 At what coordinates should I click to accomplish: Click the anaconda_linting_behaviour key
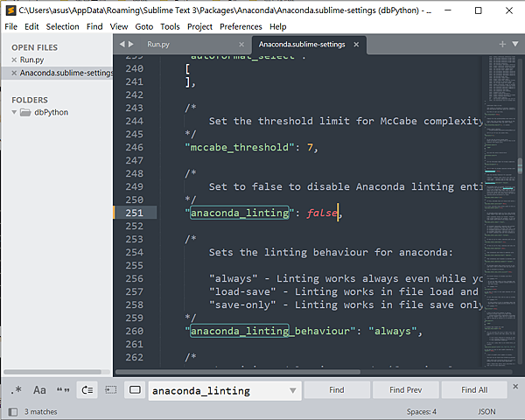pyautogui.click(x=270, y=331)
